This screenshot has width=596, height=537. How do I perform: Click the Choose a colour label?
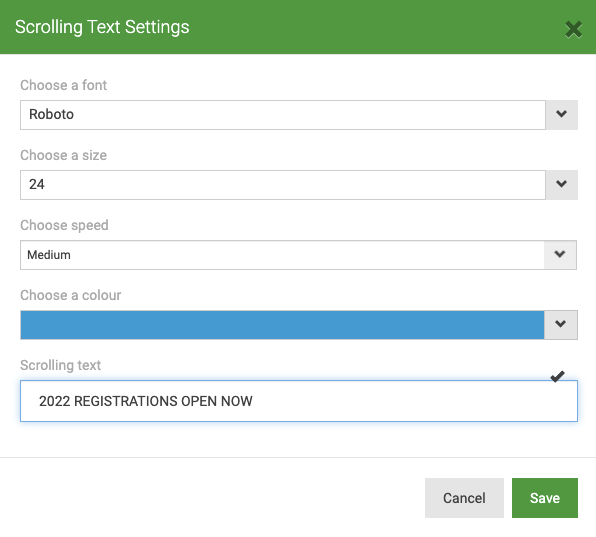coord(71,295)
